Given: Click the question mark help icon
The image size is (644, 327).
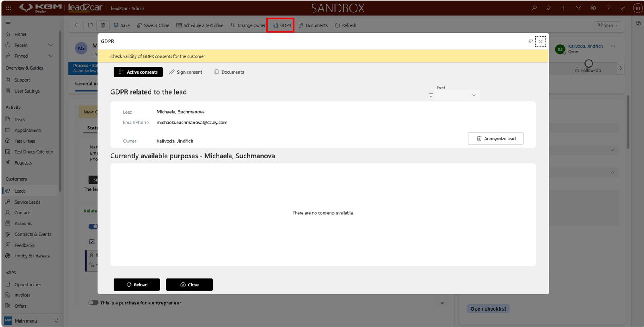Looking at the screenshot, I should click(608, 8).
